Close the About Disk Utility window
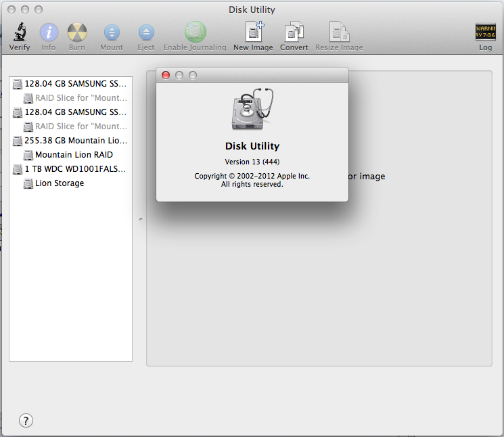This screenshot has height=437, width=504. (166, 75)
